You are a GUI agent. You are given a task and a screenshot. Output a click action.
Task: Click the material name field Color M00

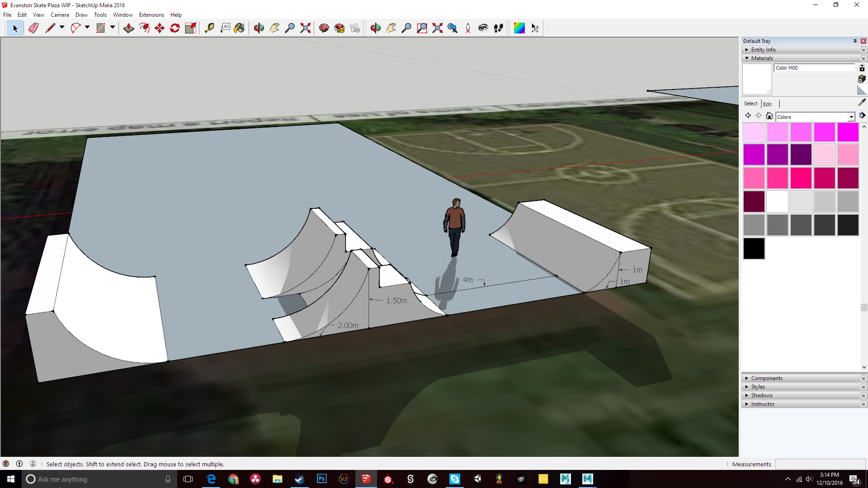814,68
